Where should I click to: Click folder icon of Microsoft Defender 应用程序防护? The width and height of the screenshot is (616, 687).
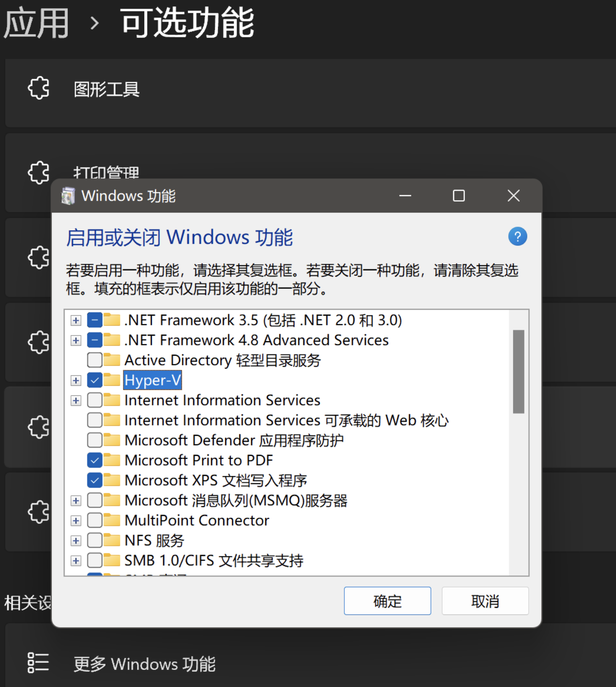click(x=112, y=440)
